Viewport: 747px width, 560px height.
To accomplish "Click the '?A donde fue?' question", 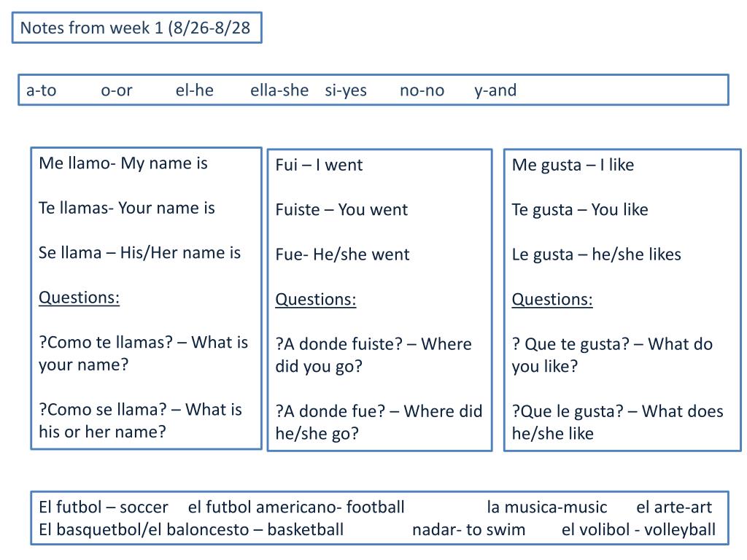I will pyautogui.click(x=330, y=411).
